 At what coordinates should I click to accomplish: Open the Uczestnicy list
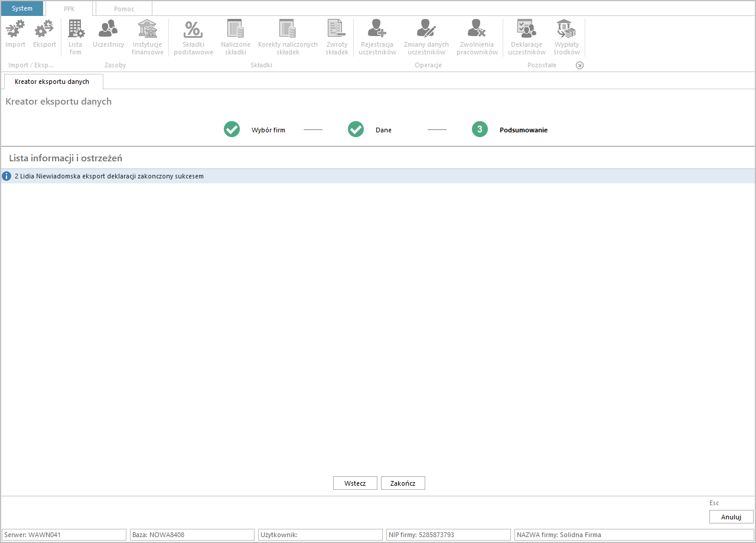pos(108,34)
